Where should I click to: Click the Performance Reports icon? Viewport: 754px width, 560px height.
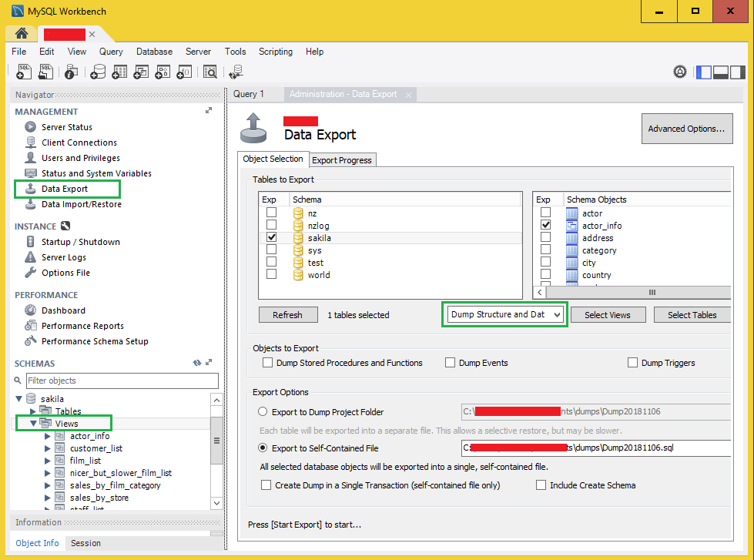(x=30, y=326)
